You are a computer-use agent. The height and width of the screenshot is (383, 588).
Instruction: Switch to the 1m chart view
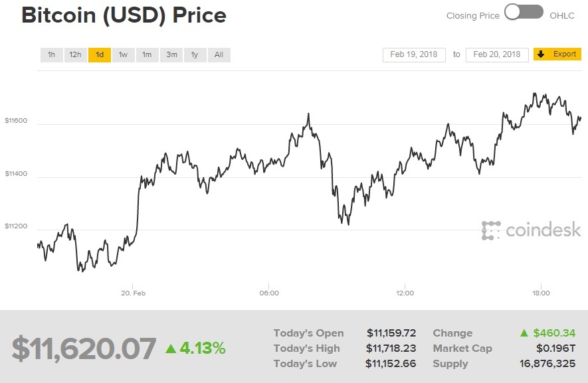pyautogui.click(x=147, y=54)
